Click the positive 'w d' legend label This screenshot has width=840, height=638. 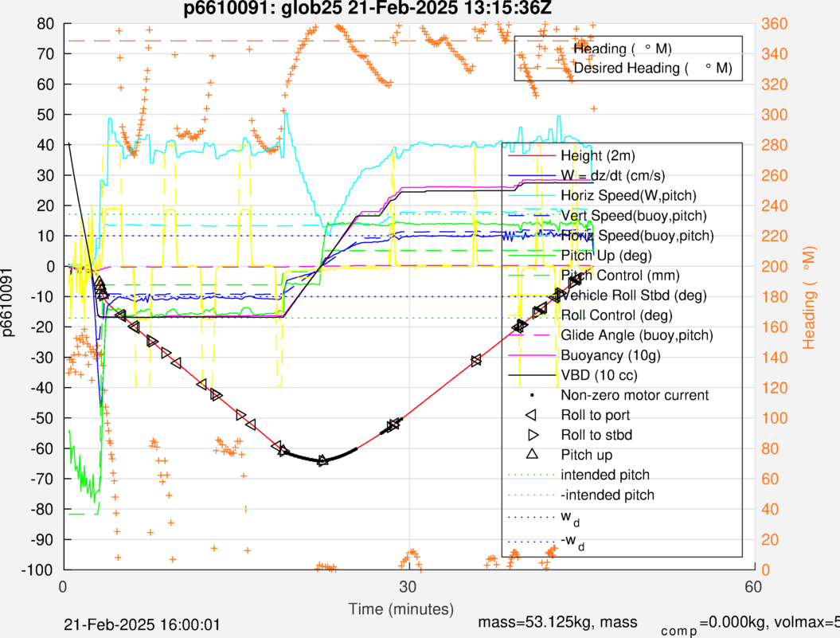coord(570,518)
